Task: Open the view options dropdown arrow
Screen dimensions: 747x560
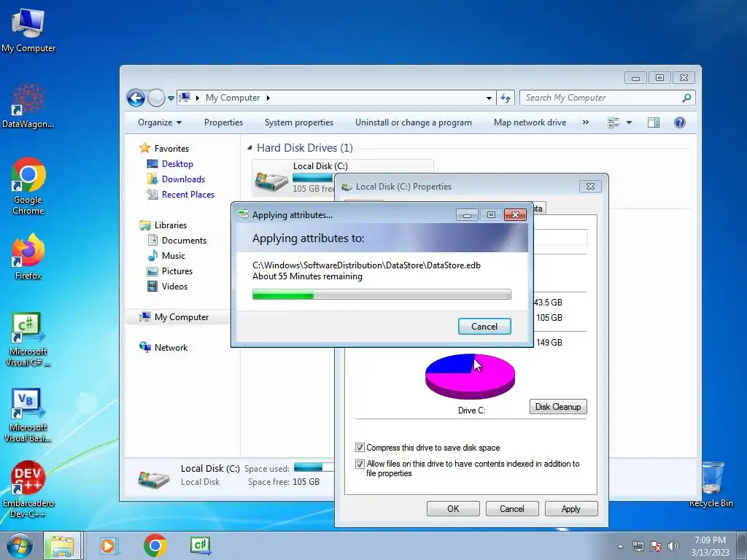Action: pos(629,122)
